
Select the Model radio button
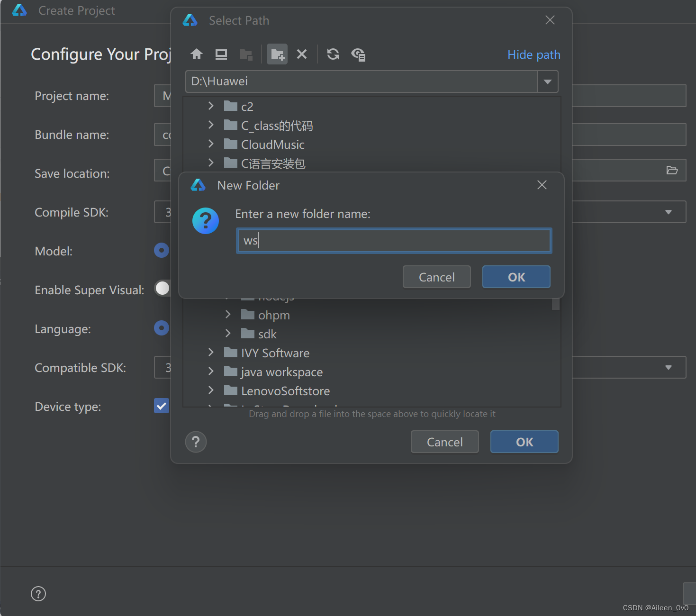click(162, 250)
